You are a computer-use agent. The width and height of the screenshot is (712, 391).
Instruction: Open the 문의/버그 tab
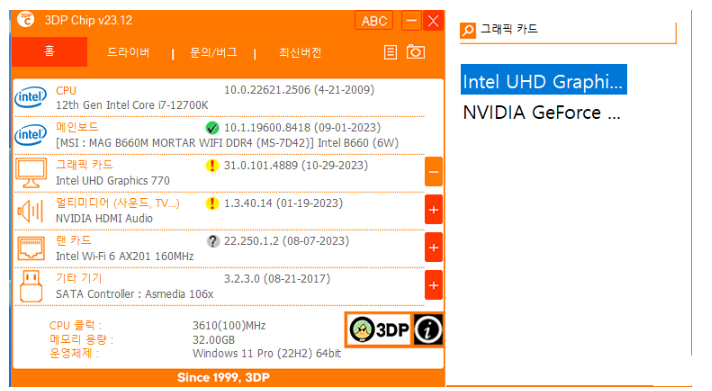[213, 53]
